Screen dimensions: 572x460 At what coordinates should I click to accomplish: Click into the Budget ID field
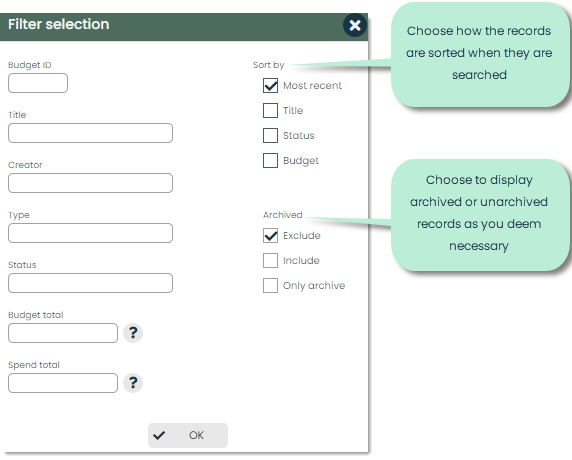click(38, 83)
